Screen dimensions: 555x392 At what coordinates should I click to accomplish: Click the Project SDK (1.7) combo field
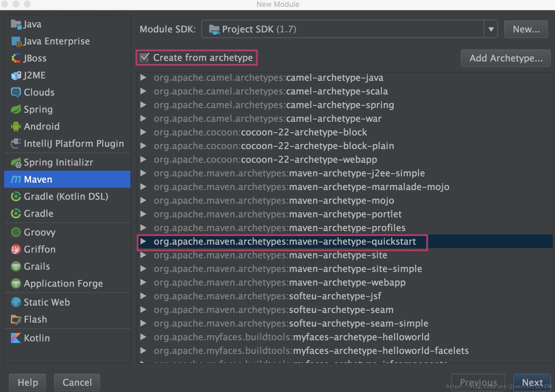[x=349, y=29]
